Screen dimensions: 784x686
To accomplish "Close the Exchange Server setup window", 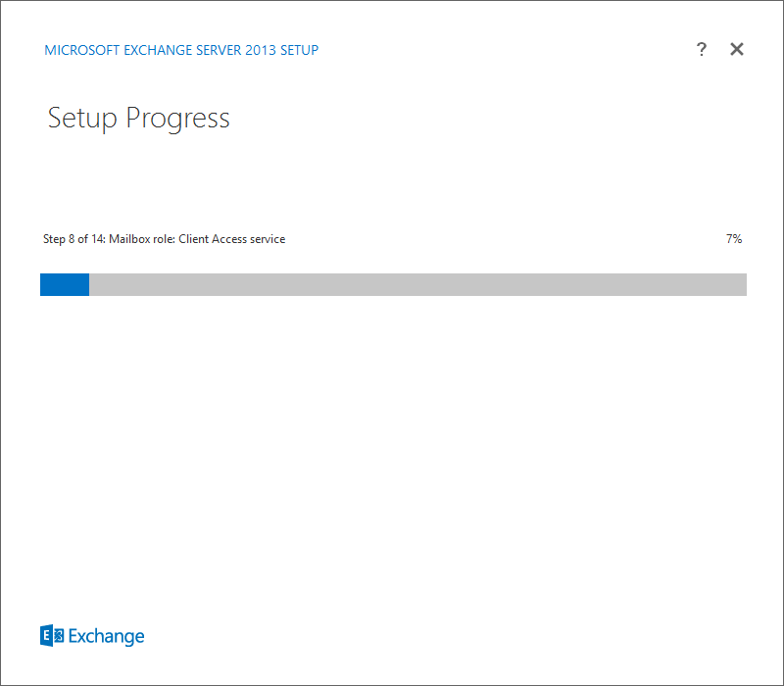I will coord(737,49).
